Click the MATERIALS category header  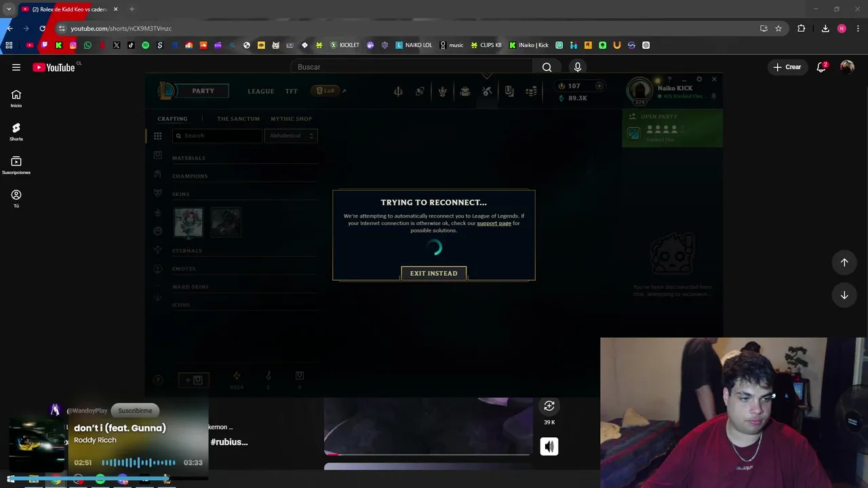coord(189,158)
